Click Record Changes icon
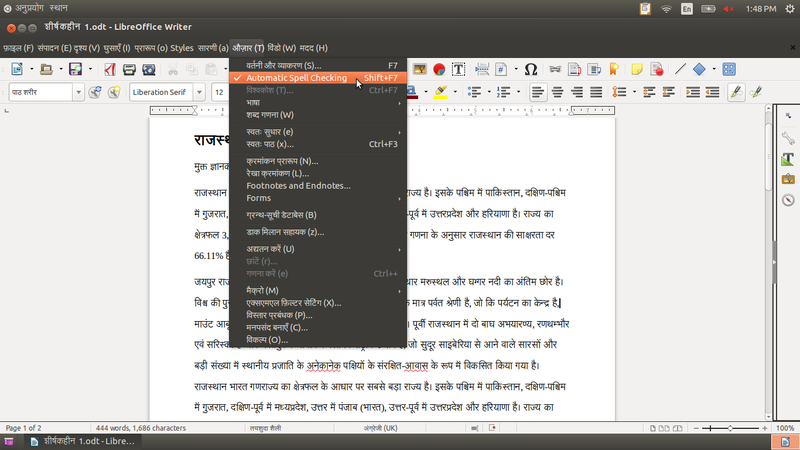 657,69
